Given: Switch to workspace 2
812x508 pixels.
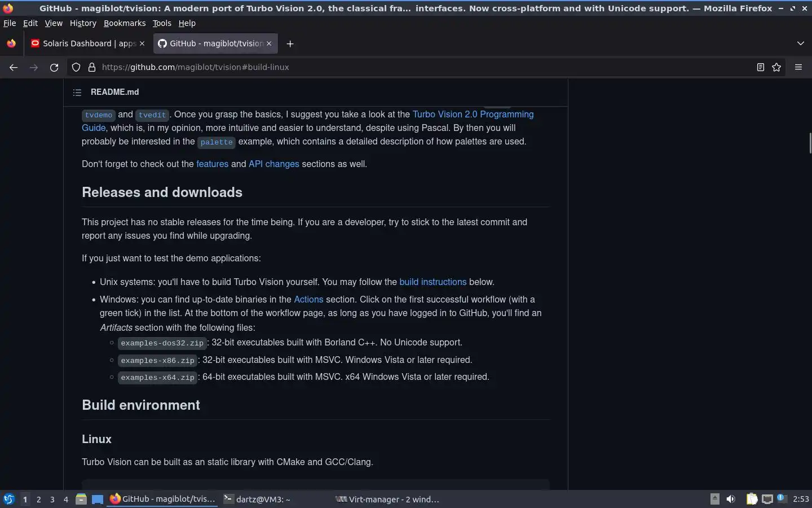Looking at the screenshot, I should point(38,500).
